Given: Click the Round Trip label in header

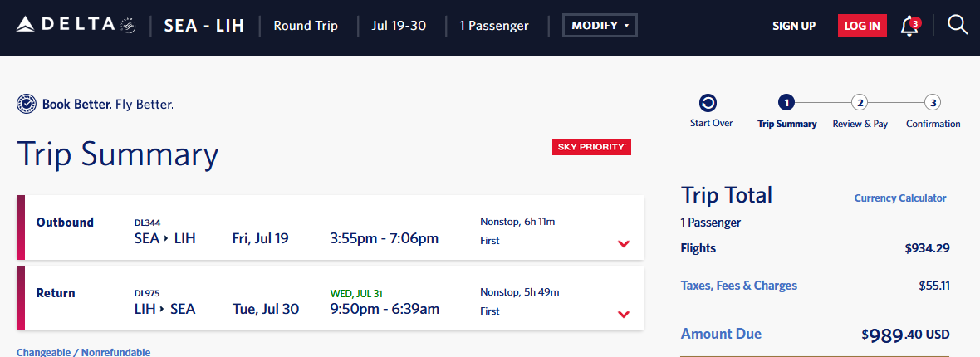Looking at the screenshot, I should tap(306, 26).
